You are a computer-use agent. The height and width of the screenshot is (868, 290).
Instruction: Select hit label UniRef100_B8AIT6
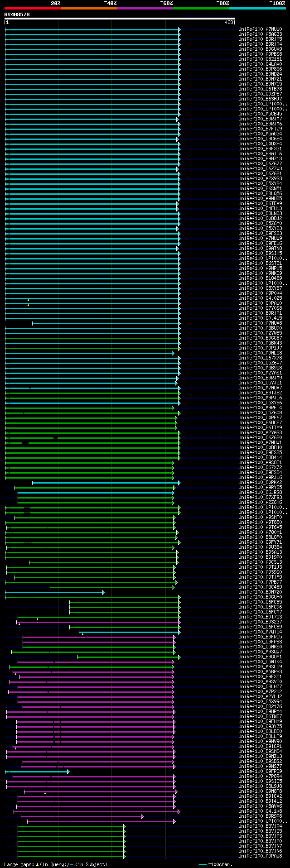point(260,153)
